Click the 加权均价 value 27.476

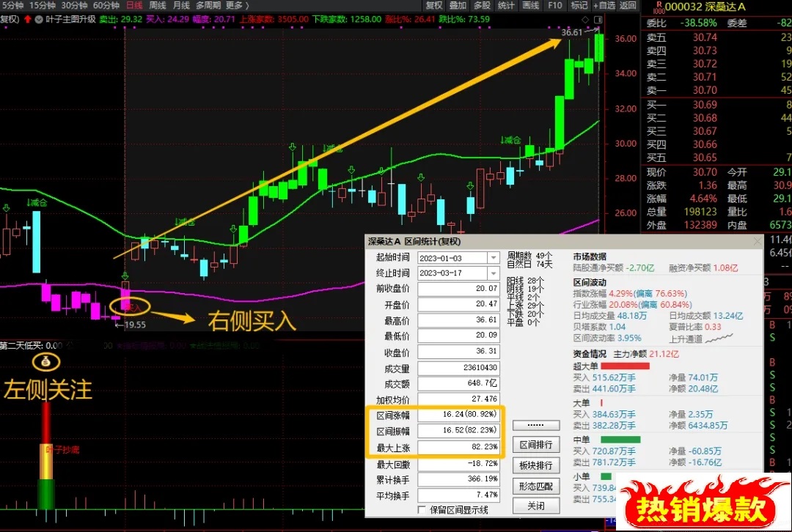coord(458,399)
